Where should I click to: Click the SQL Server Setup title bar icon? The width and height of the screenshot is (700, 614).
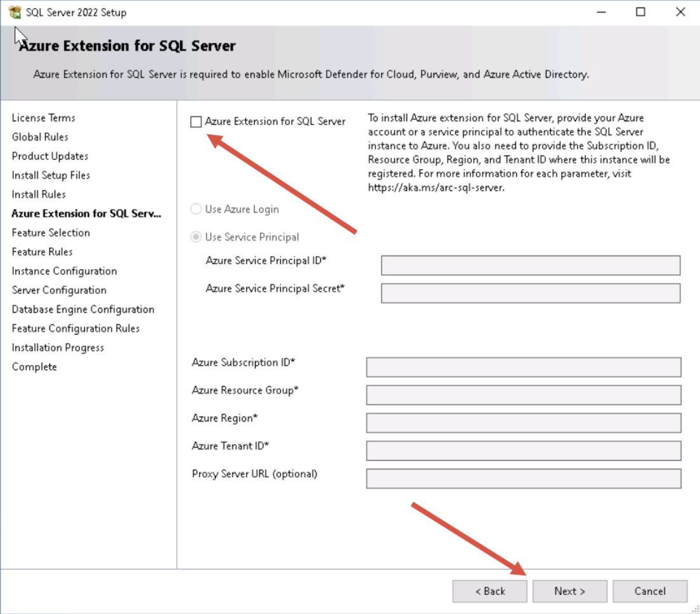(x=15, y=13)
